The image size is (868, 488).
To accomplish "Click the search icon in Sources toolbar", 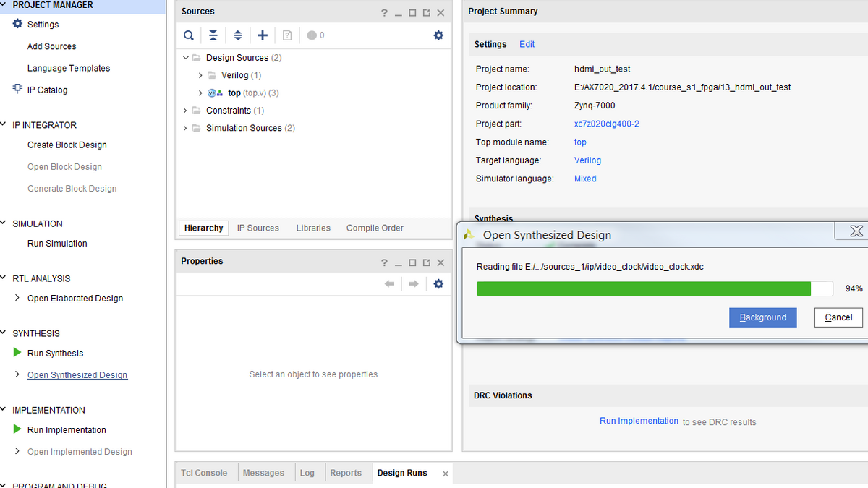I will pos(188,35).
